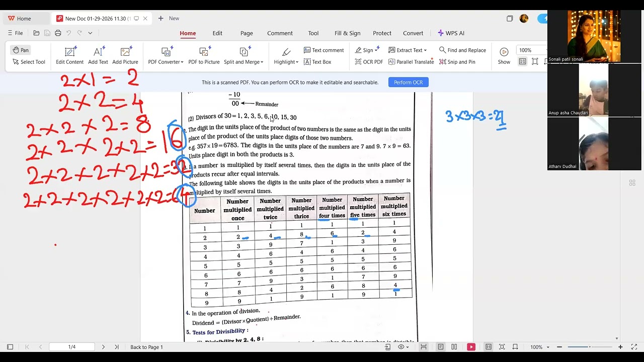Open WPS AI assistant

(451, 33)
